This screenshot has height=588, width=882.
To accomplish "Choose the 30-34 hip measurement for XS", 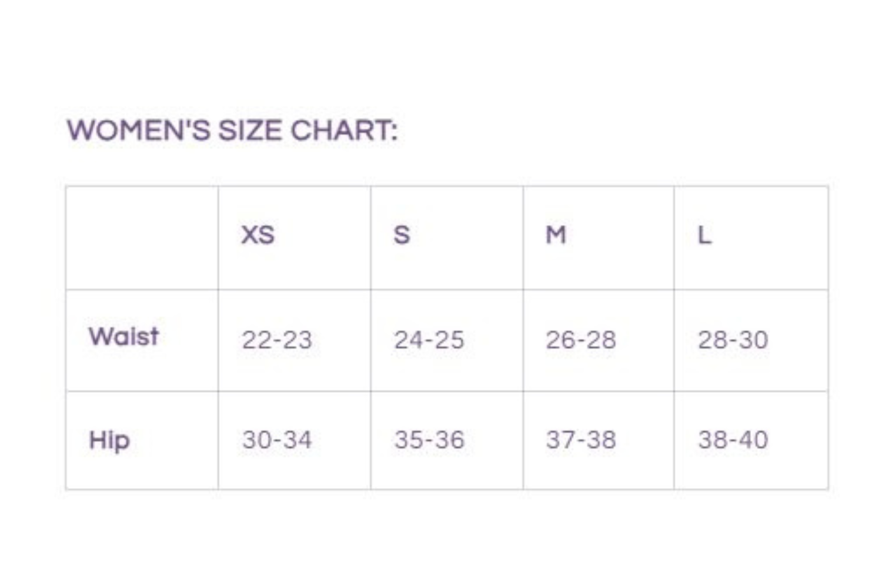I will click(276, 440).
